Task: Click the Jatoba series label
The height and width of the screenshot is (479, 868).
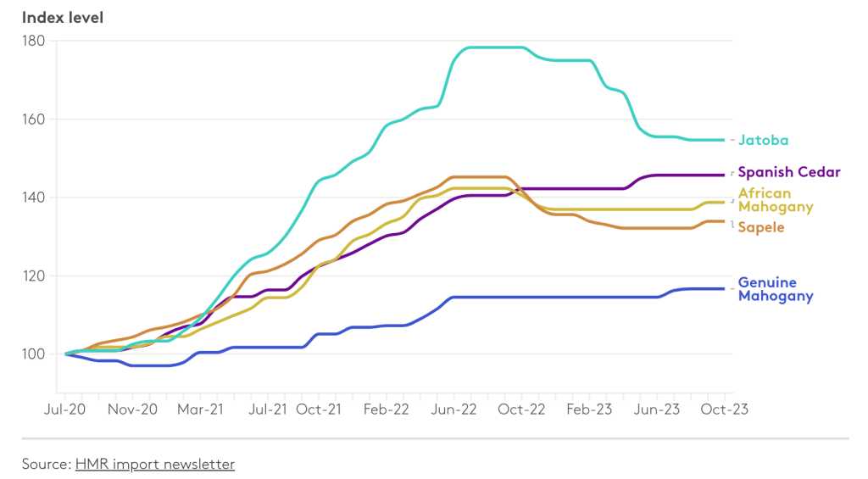Action: click(764, 141)
